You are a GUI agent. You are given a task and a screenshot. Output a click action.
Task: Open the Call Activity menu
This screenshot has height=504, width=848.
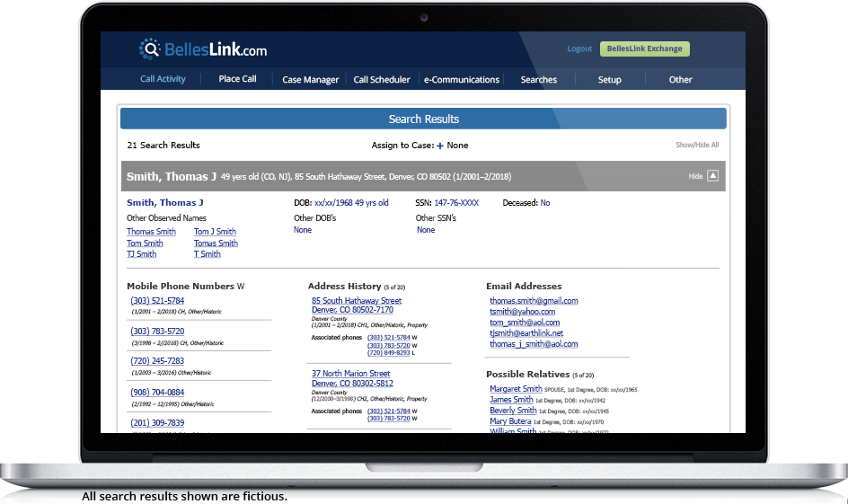(163, 78)
